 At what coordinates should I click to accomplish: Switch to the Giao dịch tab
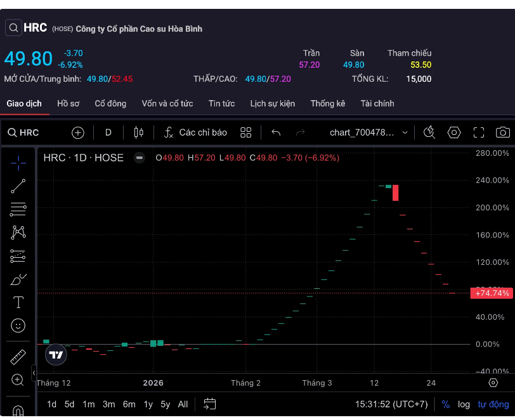coord(24,104)
